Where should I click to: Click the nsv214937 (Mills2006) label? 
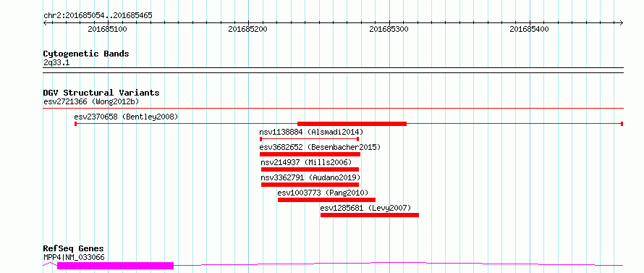point(306,162)
